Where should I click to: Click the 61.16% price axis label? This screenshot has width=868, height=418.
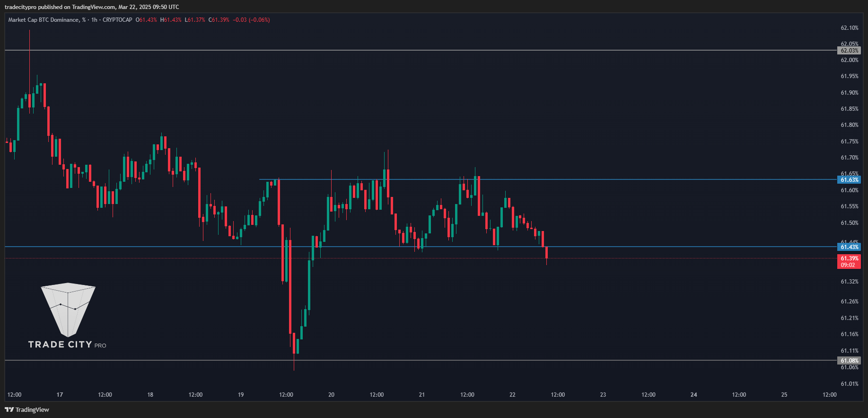pyautogui.click(x=850, y=334)
